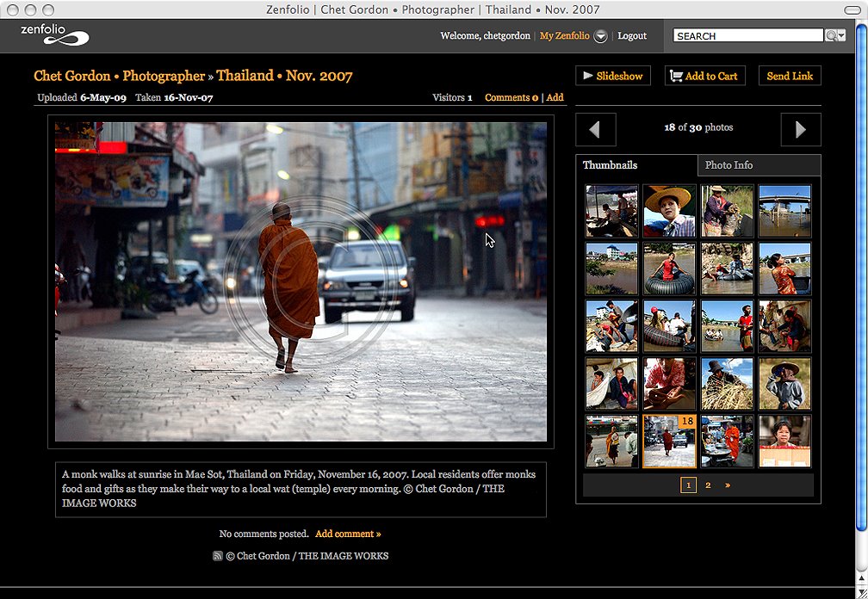
Task: Click the Add comment » link
Action: (348, 534)
